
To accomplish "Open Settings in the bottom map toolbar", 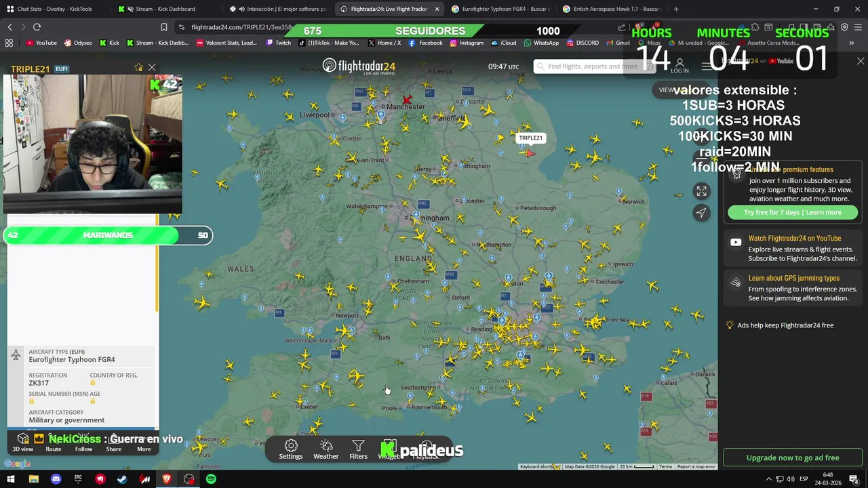I will (291, 449).
